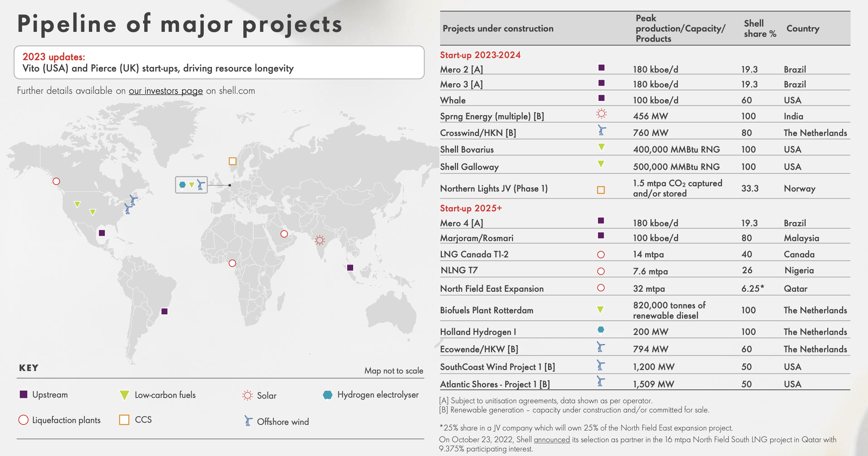Click the "our investors page" link
Screen dimensions: 868x456
tap(165, 91)
